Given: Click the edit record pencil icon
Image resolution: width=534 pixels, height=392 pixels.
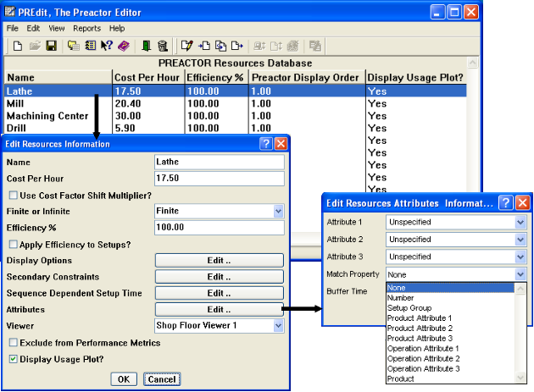Looking at the screenshot, I should 187,46.
